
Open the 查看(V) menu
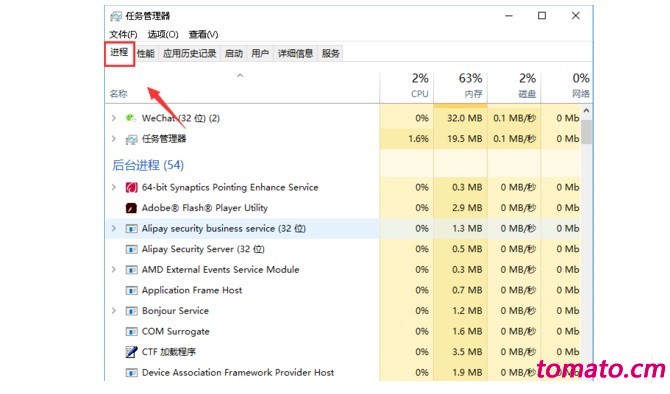[203, 34]
